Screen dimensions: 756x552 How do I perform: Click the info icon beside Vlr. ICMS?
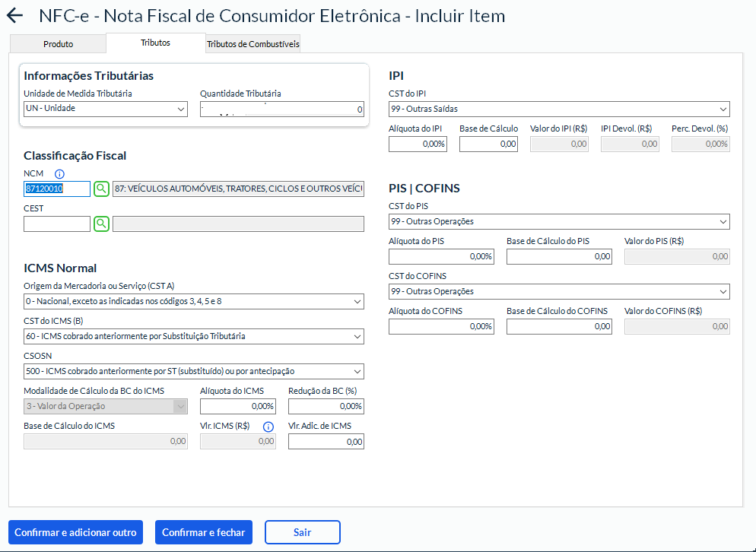[x=268, y=427]
